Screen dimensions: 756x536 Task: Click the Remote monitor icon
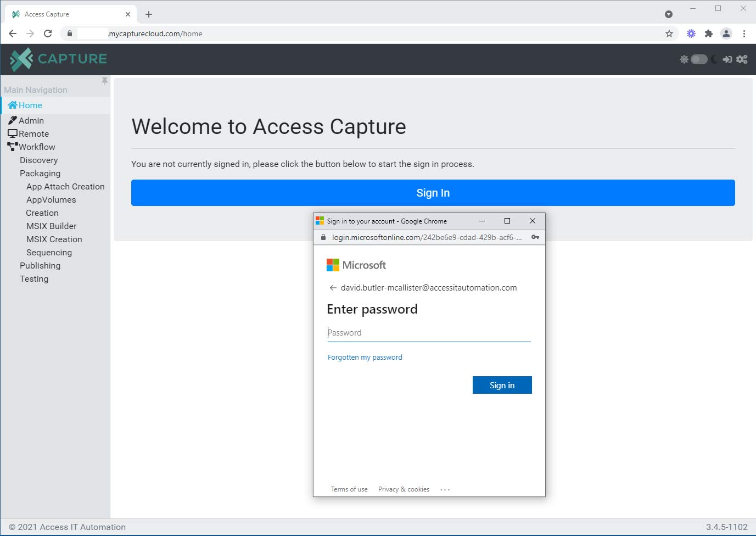coord(12,133)
